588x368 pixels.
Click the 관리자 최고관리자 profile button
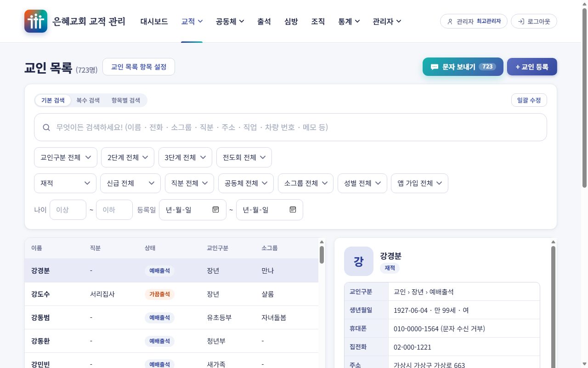(x=474, y=21)
